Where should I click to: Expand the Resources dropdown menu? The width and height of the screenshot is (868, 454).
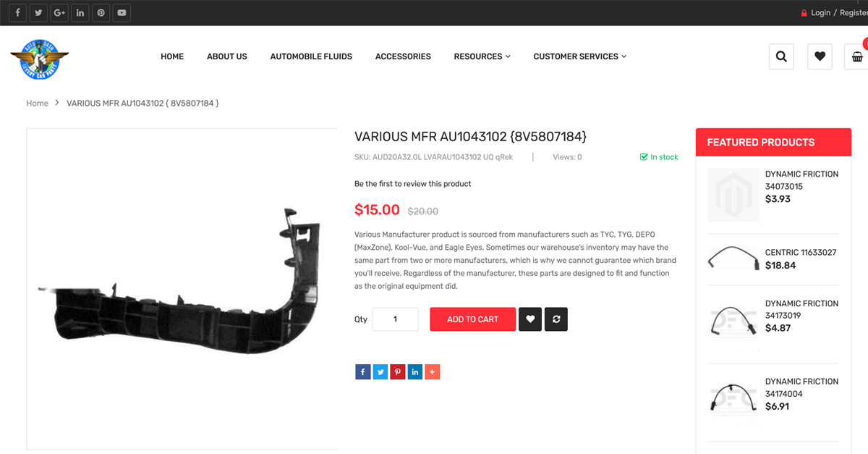pyautogui.click(x=482, y=56)
